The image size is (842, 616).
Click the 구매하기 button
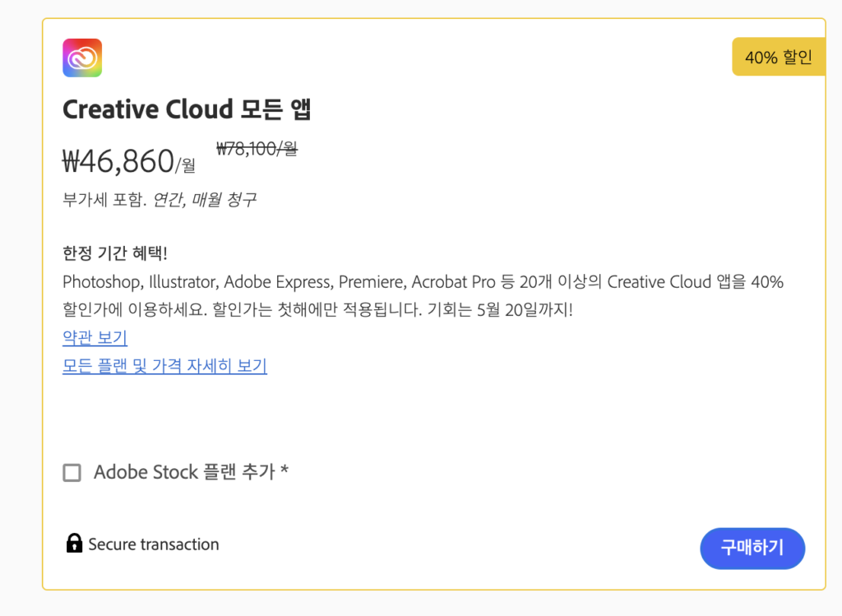click(x=752, y=548)
